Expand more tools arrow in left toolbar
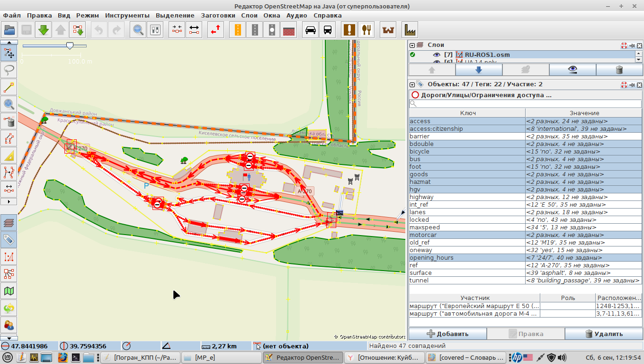The image size is (644, 364). pyautogui.click(x=9, y=201)
